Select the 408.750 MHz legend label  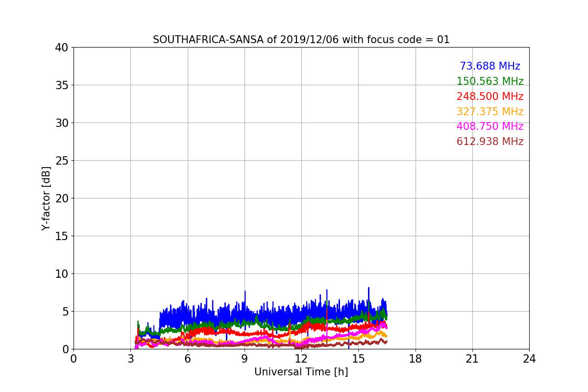coord(490,126)
